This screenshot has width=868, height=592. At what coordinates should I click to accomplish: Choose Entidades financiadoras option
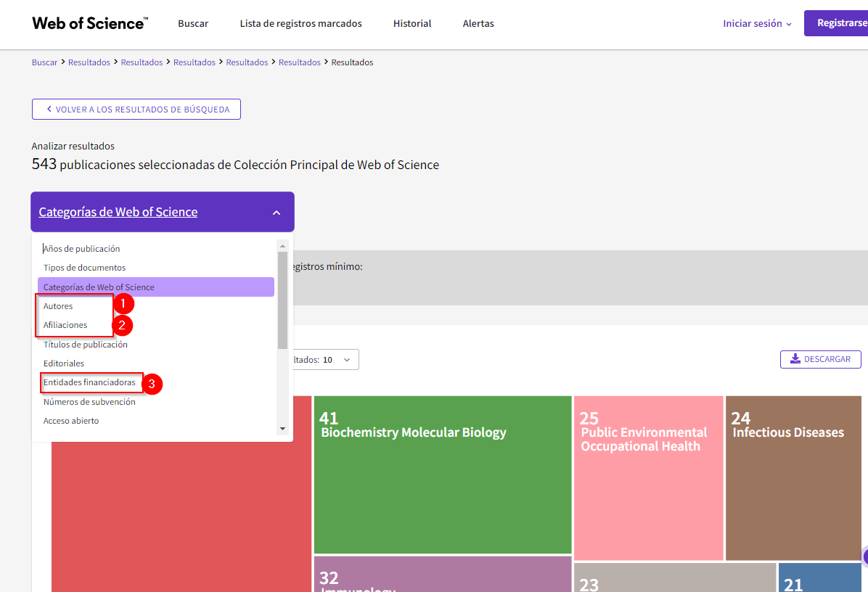click(89, 382)
